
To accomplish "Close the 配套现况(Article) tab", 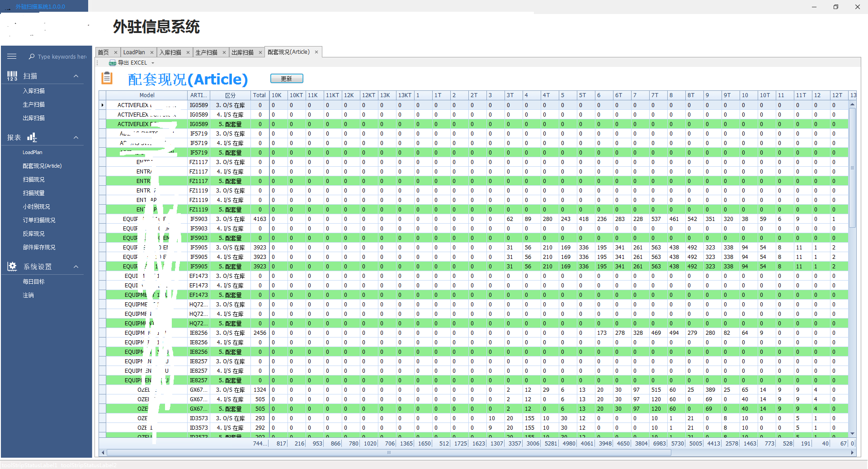I will pyautogui.click(x=316, y=52).
